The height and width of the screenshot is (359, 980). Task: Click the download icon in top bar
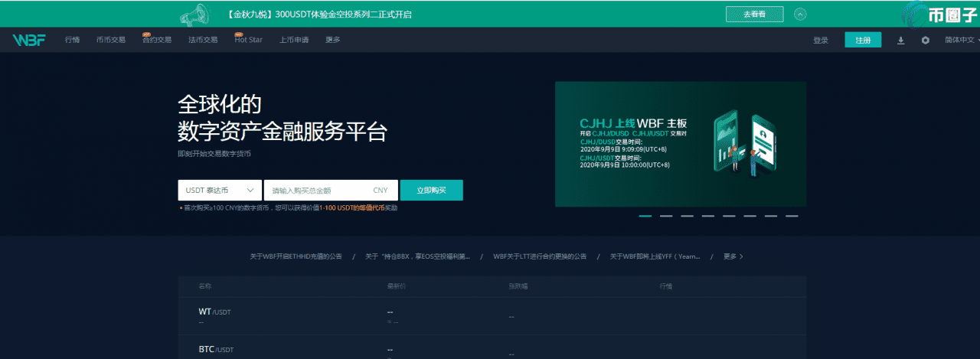(900, 40)
